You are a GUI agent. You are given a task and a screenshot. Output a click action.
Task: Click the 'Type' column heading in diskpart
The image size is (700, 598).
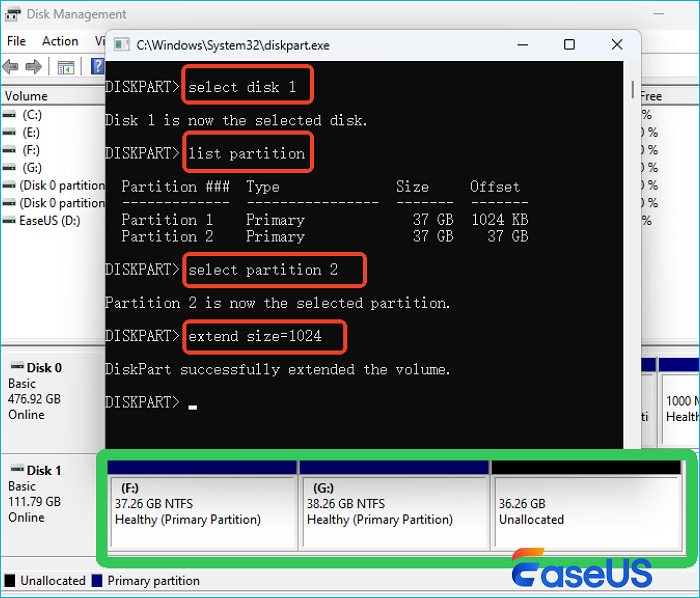pos(262,187)
